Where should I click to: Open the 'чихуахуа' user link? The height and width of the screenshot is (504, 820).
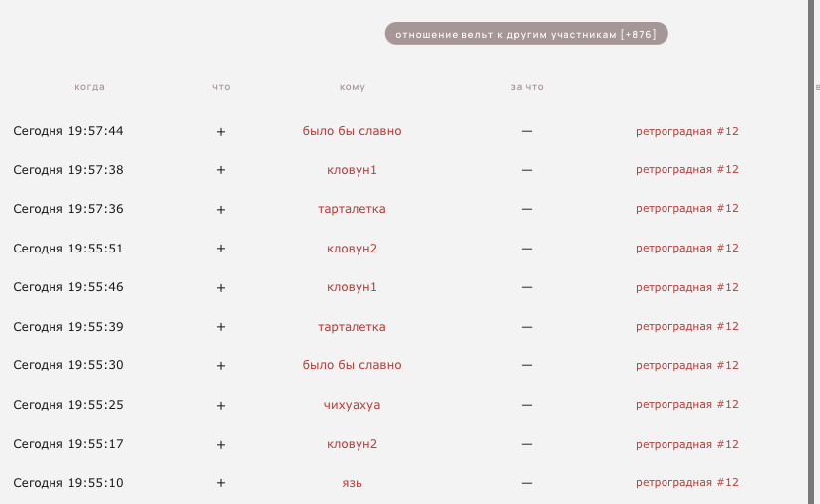[352, 405]
